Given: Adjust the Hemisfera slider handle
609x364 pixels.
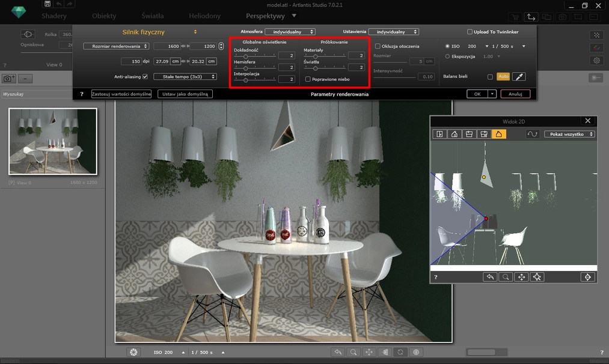Looking at the screenshot, I should coord(245,68).
